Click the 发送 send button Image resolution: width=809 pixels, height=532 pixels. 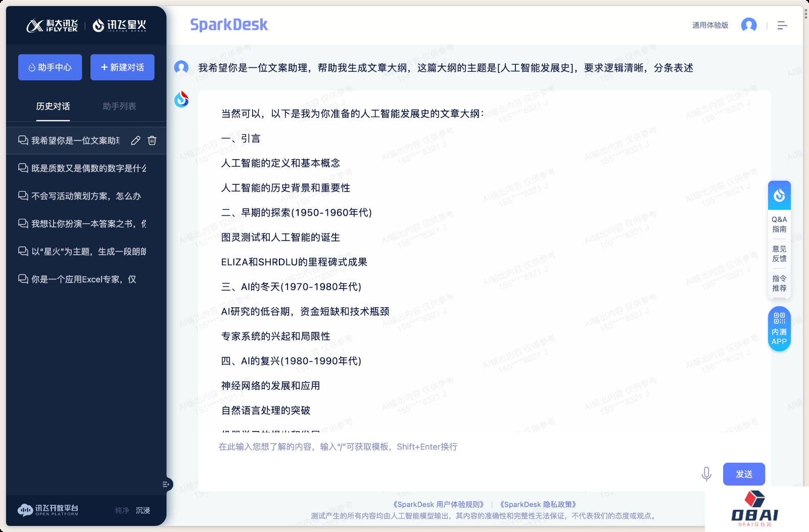coord(744,474)
